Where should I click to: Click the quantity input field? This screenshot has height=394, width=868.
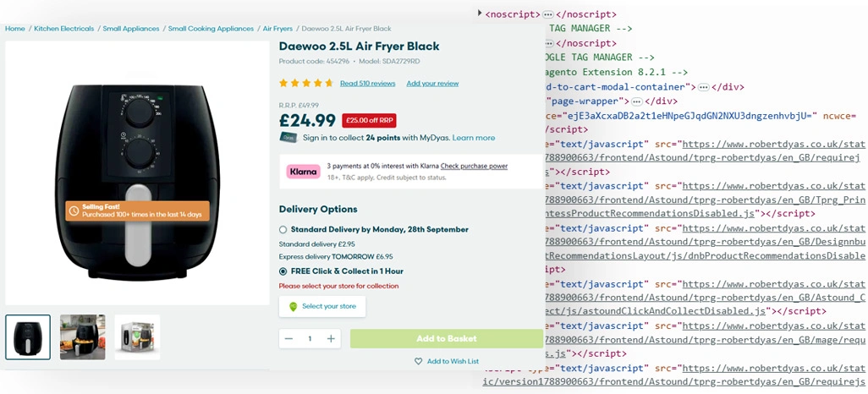coord(310,339)
